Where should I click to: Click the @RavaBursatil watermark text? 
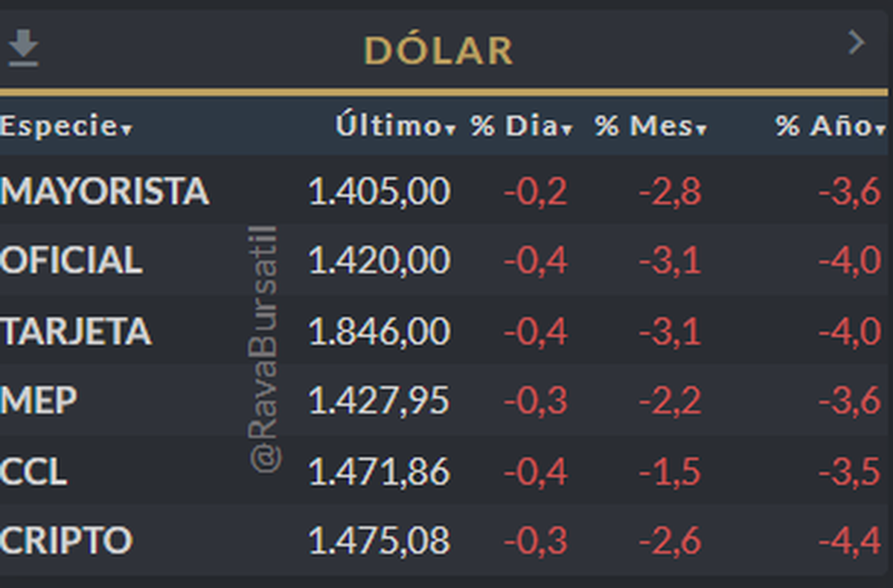pos(266,350)
